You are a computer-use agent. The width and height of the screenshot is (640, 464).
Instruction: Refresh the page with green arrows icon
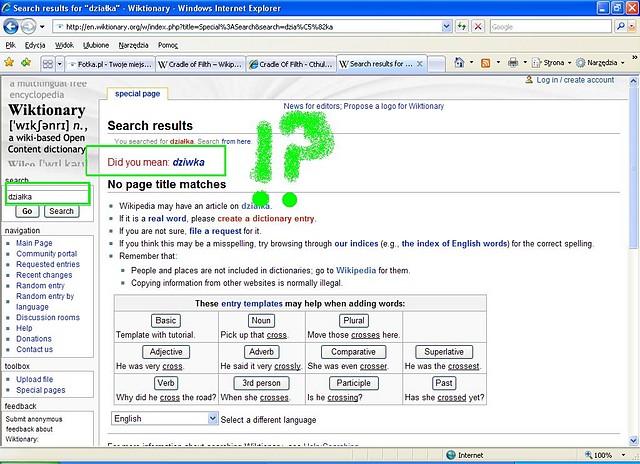[x=462, y=27]
